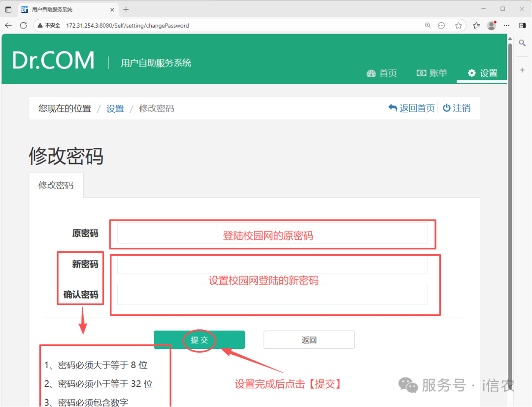
Task: Click the 不安全 site security warning
Action: (49, 26)
